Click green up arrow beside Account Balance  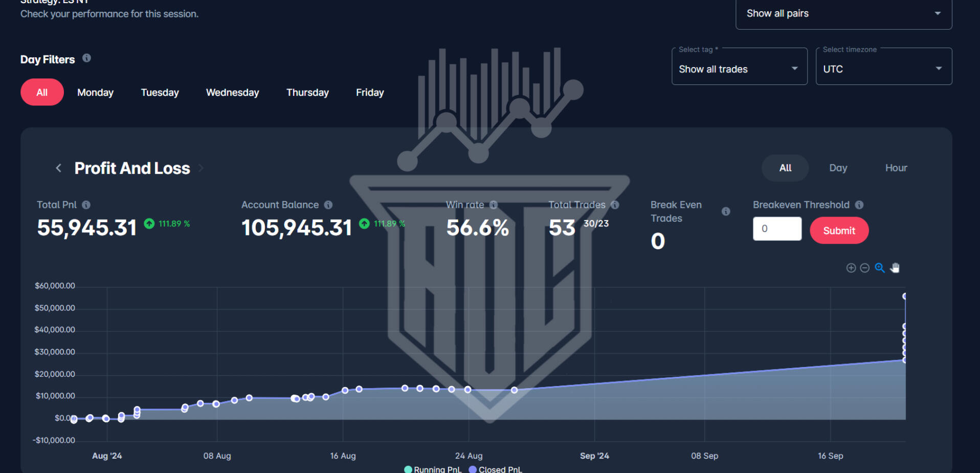pos(364,224)
